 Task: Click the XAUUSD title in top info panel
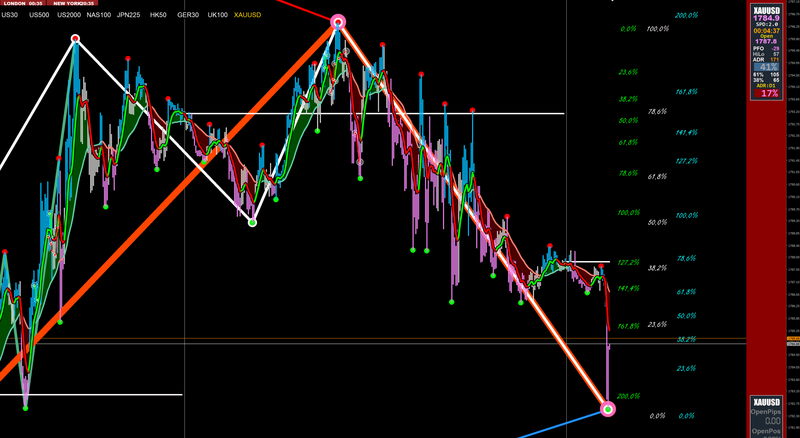(766, 9)
